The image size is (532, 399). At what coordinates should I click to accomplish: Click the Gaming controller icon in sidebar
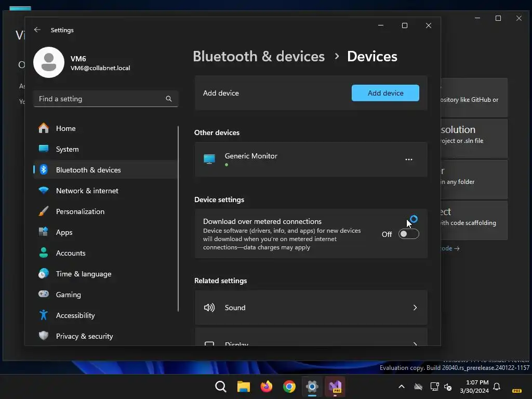[44, 294]
